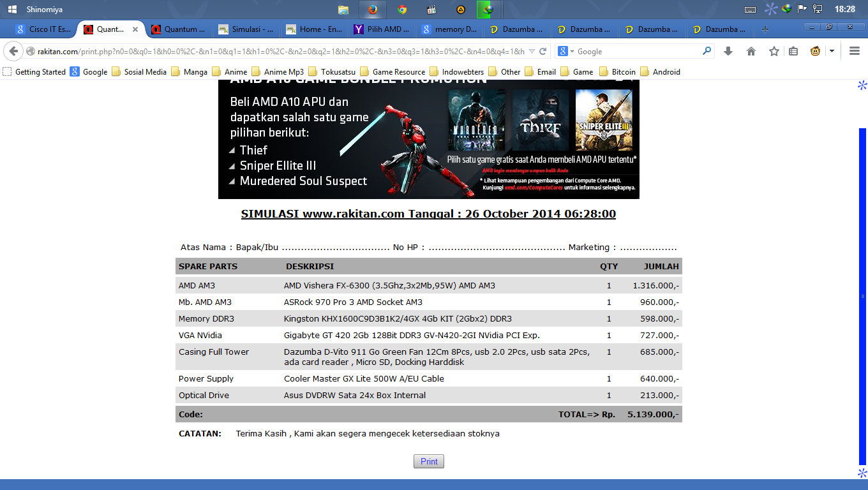
Task: Open the Google bookmark in the bookmarks bar
Action: coord(89,72)
